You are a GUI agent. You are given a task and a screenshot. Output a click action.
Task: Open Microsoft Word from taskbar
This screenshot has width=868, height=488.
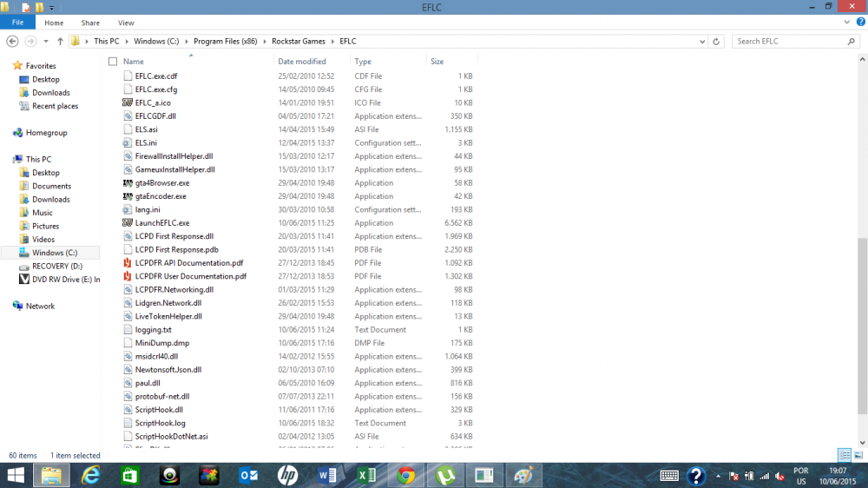pyautogui.click(x=327, y=476)
